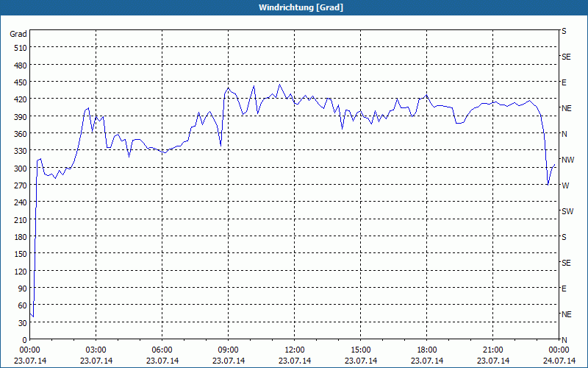This screenshot has height=368, width=588.
Task: Click the SW compass label
Action: pos(567,211)
